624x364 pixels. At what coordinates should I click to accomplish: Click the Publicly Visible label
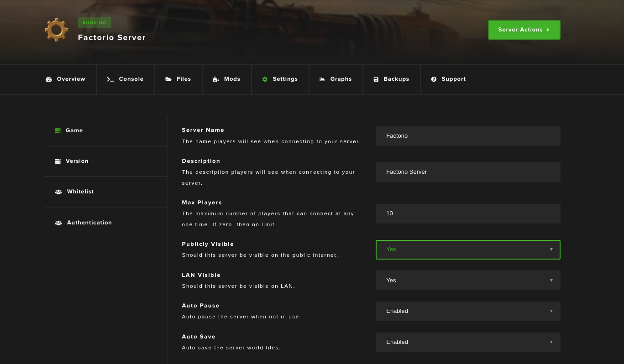tap(208, 244)
